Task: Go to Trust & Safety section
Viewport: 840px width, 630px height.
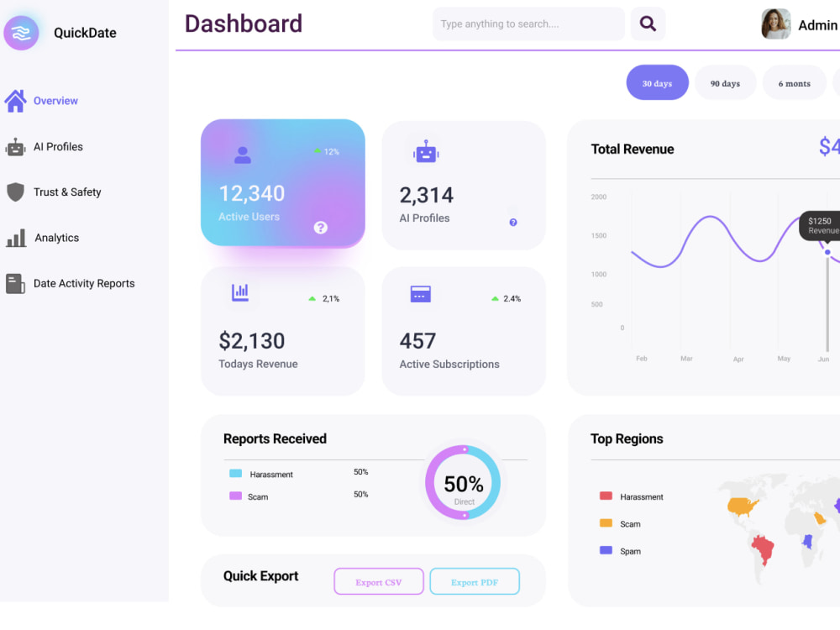Action: click(x=67, y=192)
